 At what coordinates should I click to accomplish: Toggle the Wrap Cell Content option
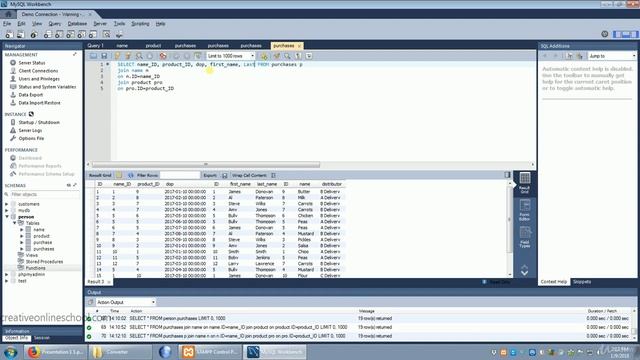tap(273, 176)
